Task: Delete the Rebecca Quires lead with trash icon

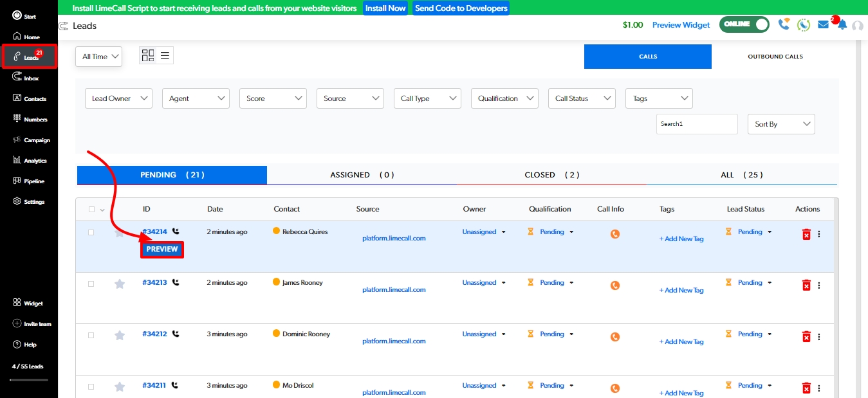Action: point(806,234)
